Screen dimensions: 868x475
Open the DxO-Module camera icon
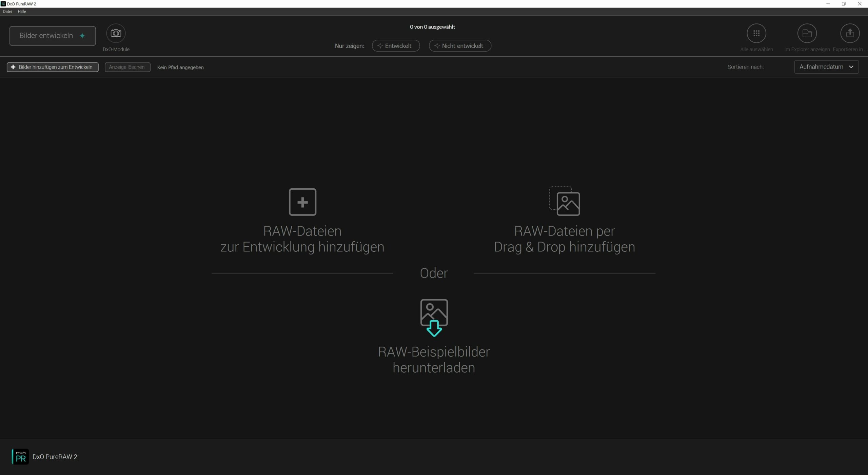(116, 33)
